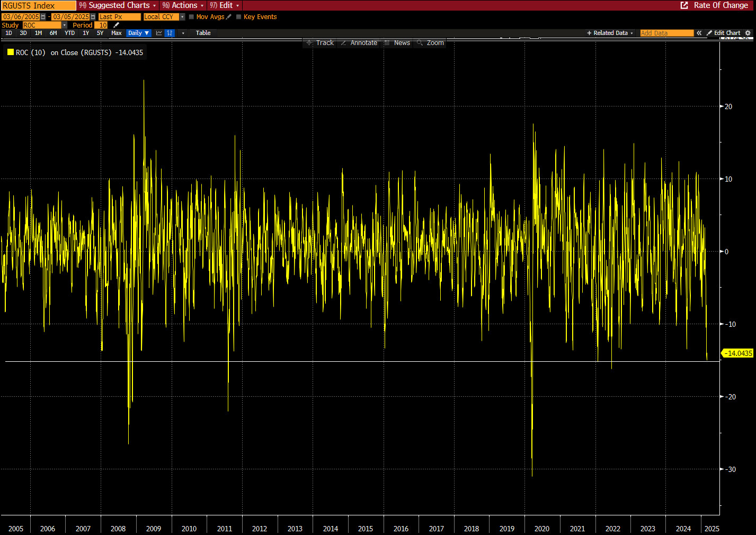
Task: Select the 1D time range
Action: [x=8, y=33]
